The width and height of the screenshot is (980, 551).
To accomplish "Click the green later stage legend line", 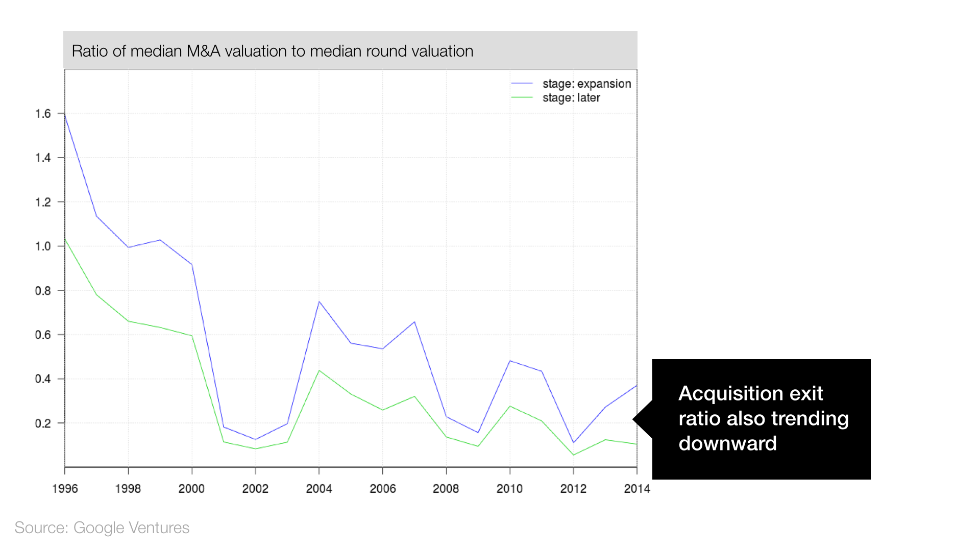I will [x=522, y=97].
